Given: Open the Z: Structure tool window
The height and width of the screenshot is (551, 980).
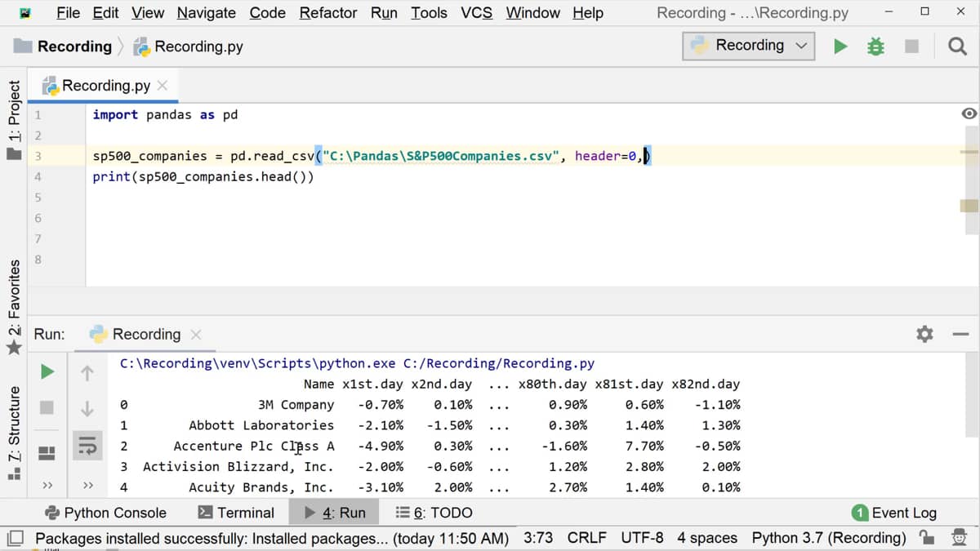Looking at the screenshot, I should tap(13, 434).
